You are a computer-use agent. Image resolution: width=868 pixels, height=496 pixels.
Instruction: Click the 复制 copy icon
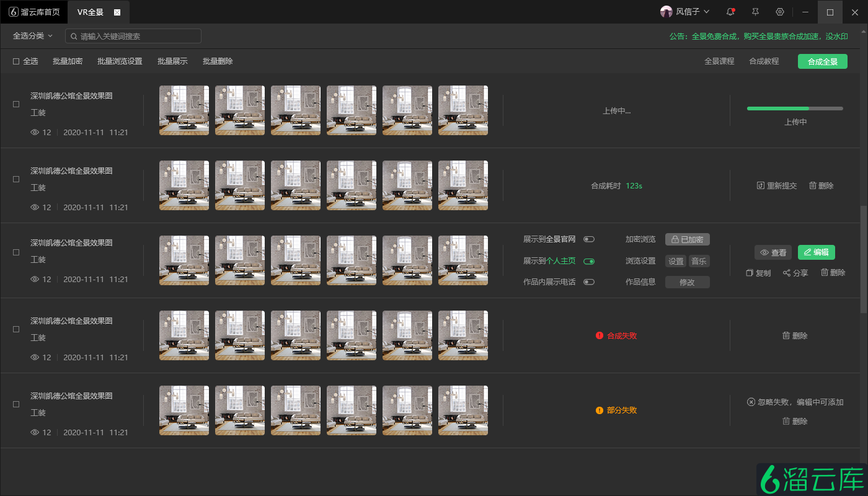click(x=750, y=273)
